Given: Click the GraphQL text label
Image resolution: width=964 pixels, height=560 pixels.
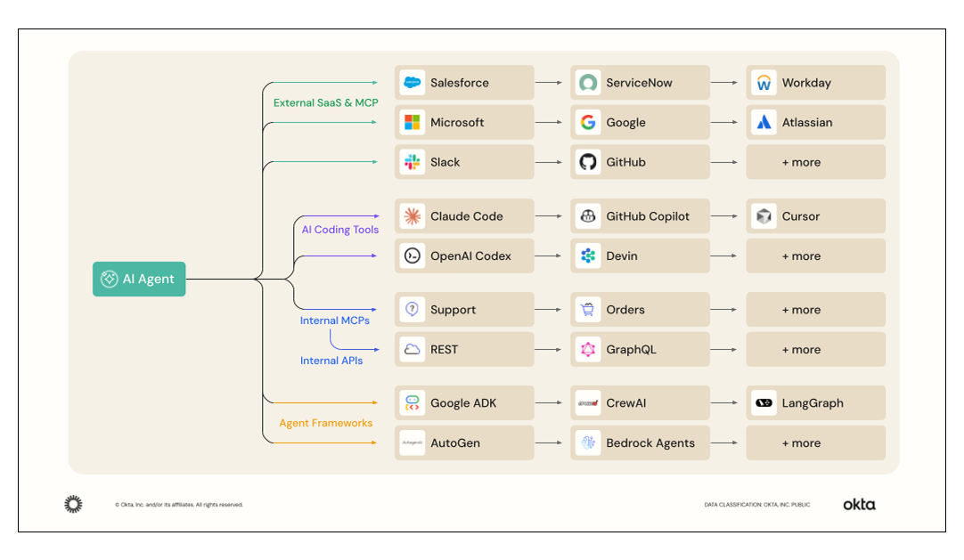Looking at the screenshot, I should coord(631,350).
